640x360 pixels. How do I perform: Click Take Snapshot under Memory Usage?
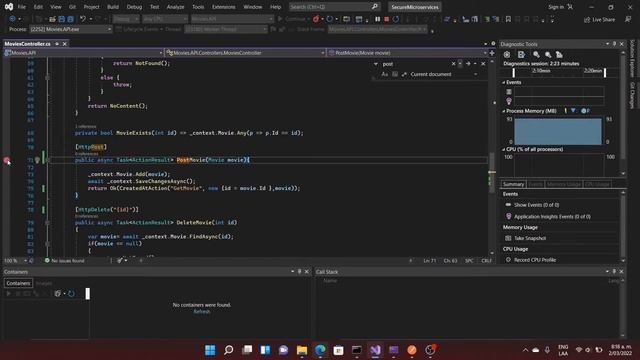(530, 238)
